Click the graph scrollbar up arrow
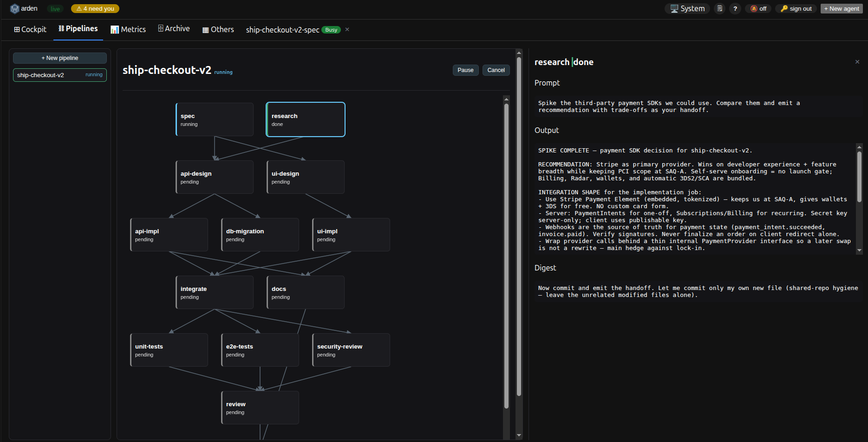868x442 pixels. pyautogui.click(x=506, y=99)
